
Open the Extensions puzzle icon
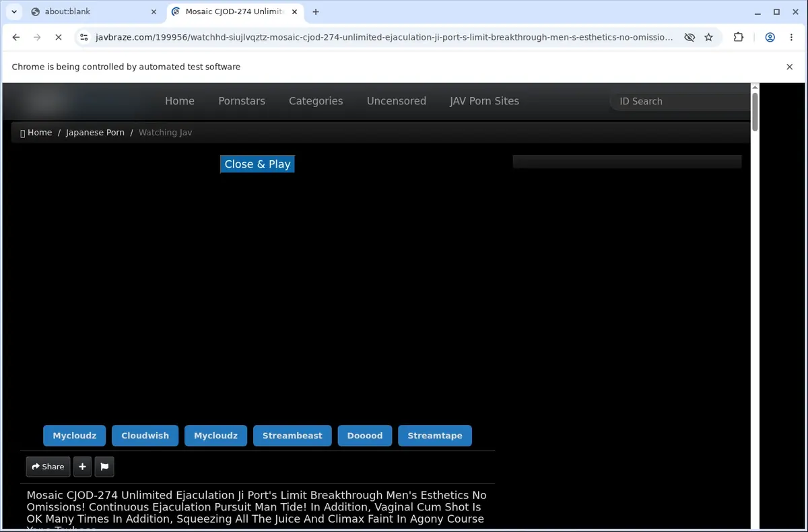[739, 38]
